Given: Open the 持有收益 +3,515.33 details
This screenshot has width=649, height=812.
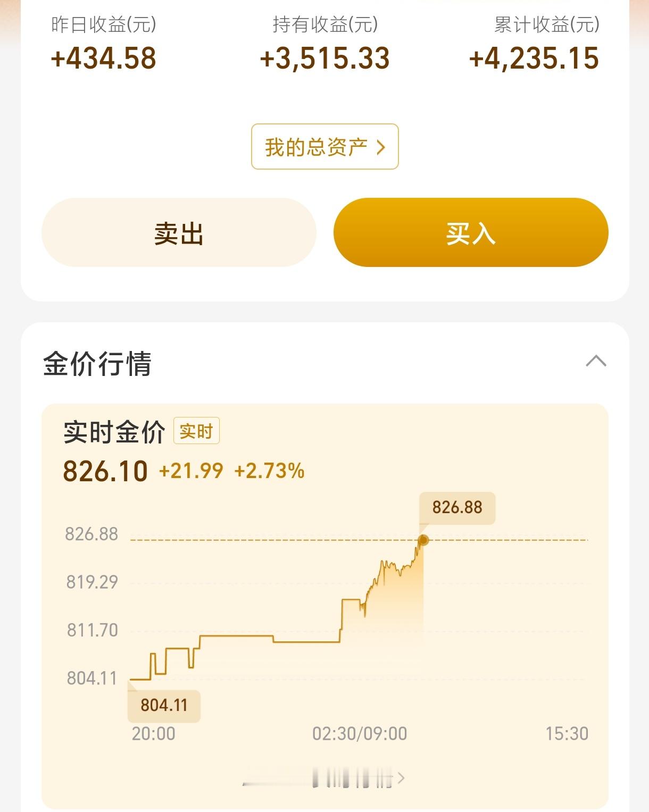Looking at the screenshot, I should tap(324, 44).
